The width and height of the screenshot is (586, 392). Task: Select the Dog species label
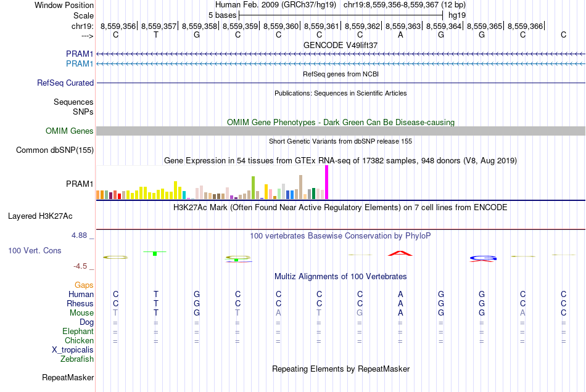86,322
